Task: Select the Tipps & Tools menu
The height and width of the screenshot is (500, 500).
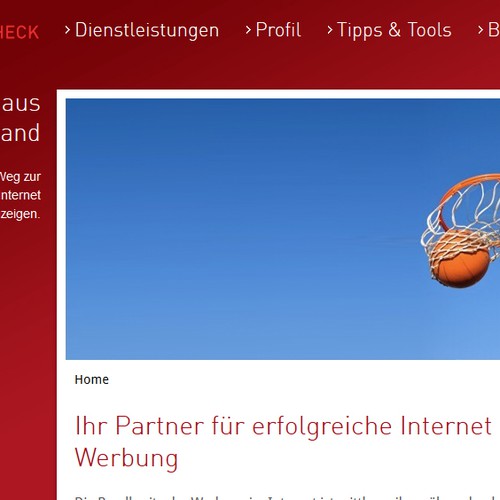Action: 394,31
